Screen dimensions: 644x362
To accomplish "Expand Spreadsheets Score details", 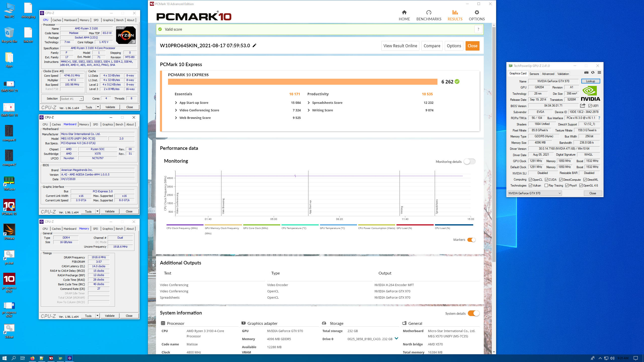I will click(309, 103).
